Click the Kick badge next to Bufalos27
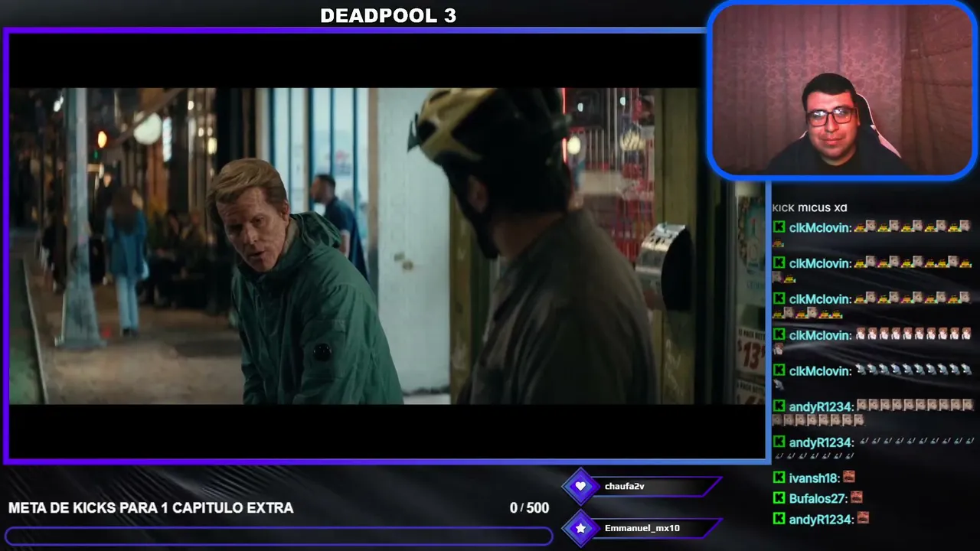The width and height of the screenshot is (980, 551). pyautogui.click(x=779, y=498)
